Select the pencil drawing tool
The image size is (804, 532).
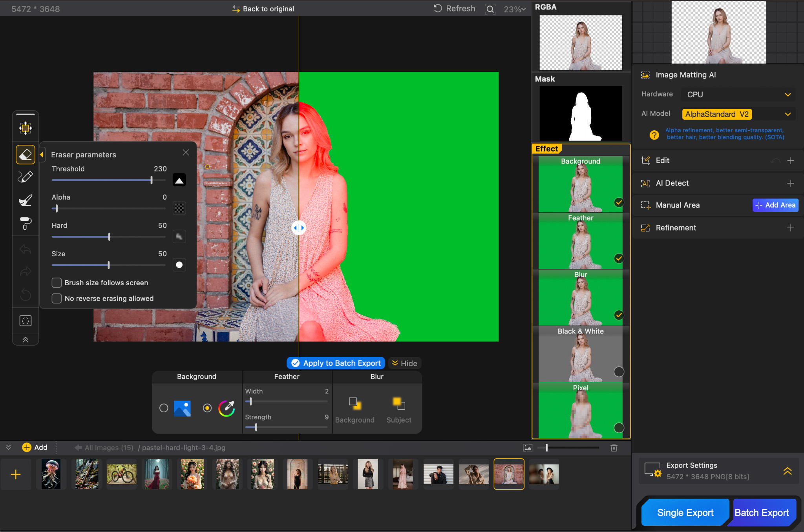pyautogui.click(x=25, y=177)
